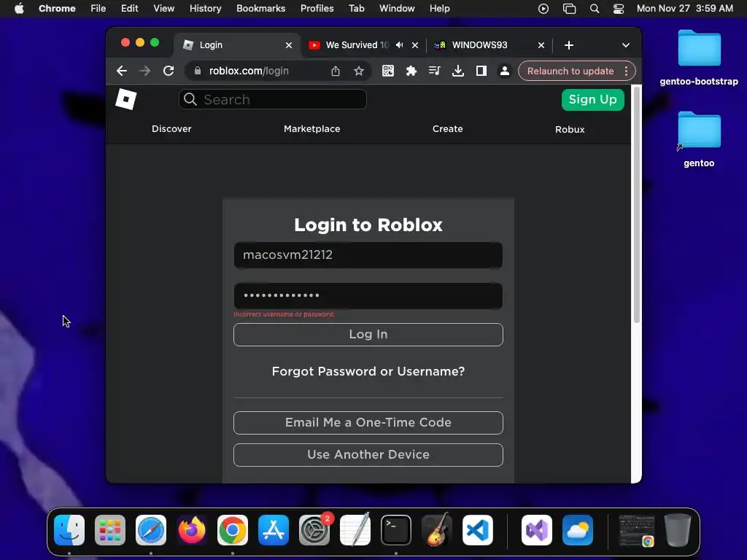Open the Chrome menu in menu bar

point(57,9)
